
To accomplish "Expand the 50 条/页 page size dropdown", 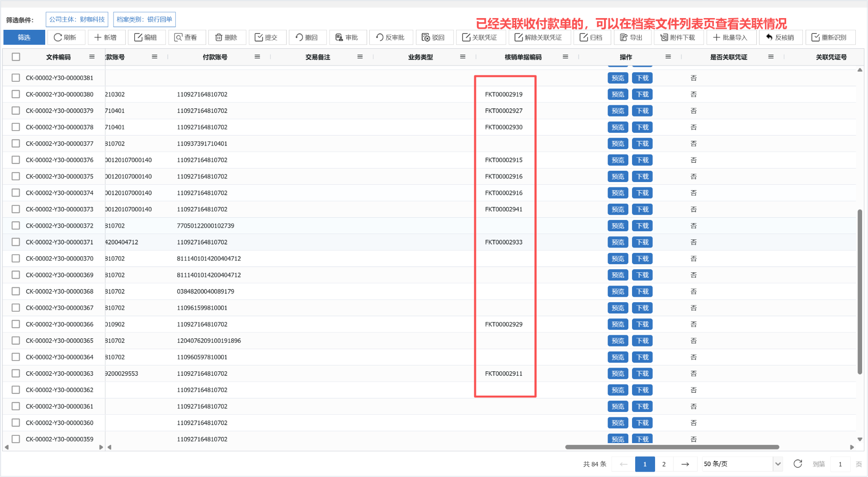I will point(741,464).
